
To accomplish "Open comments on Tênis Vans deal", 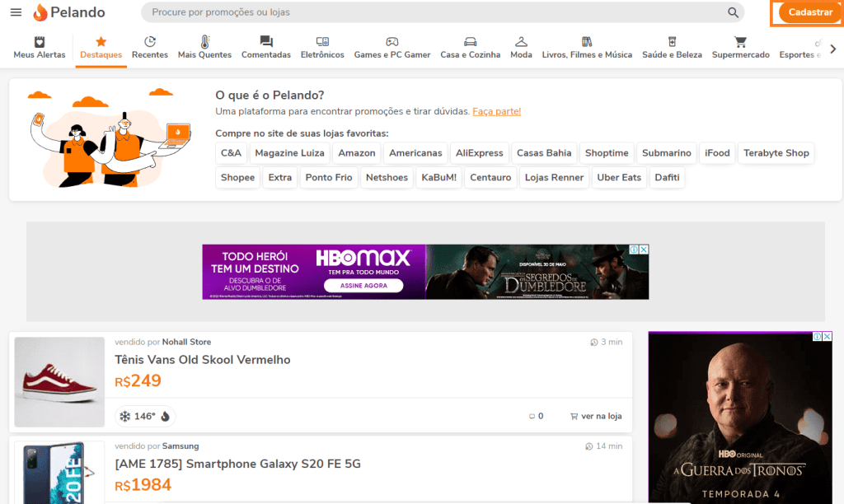I will (536, 417).
